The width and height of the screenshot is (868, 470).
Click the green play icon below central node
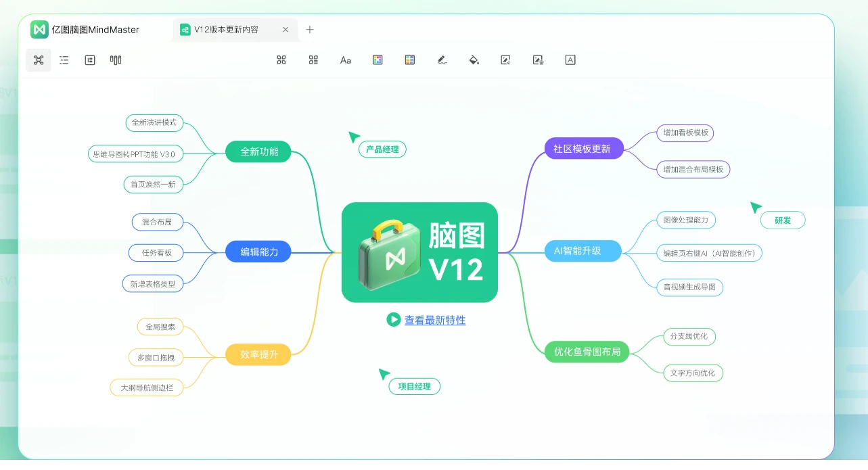(394, 319)
